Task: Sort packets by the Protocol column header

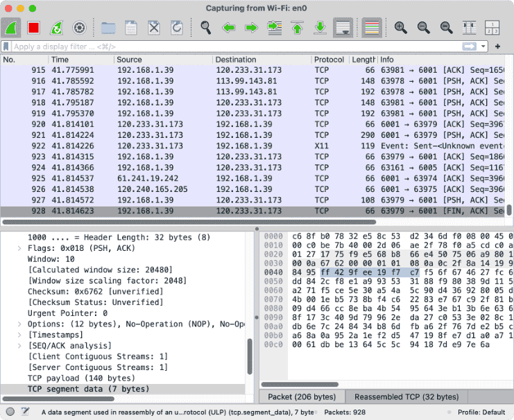Action: 328,60
